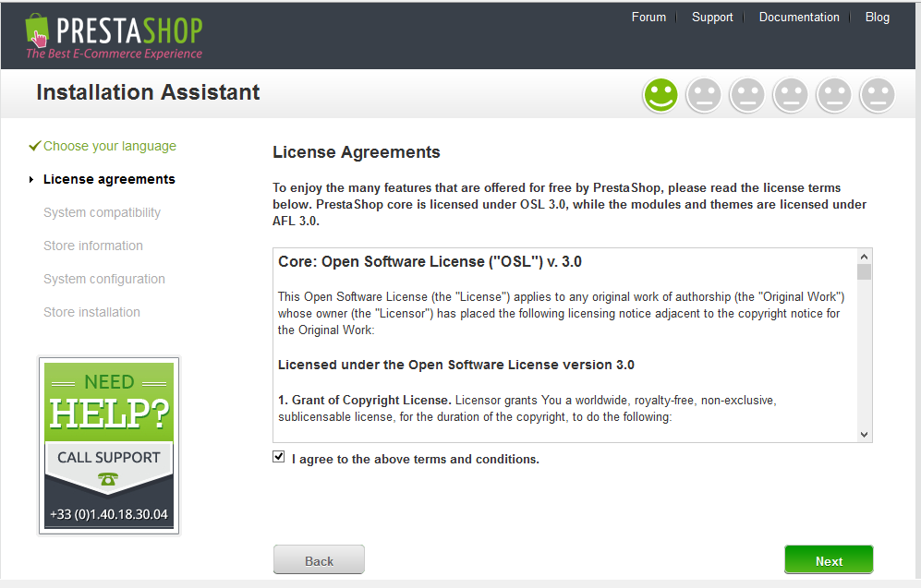
Task: Click the green smiley step indicator
Action: [x=660, y=95]
